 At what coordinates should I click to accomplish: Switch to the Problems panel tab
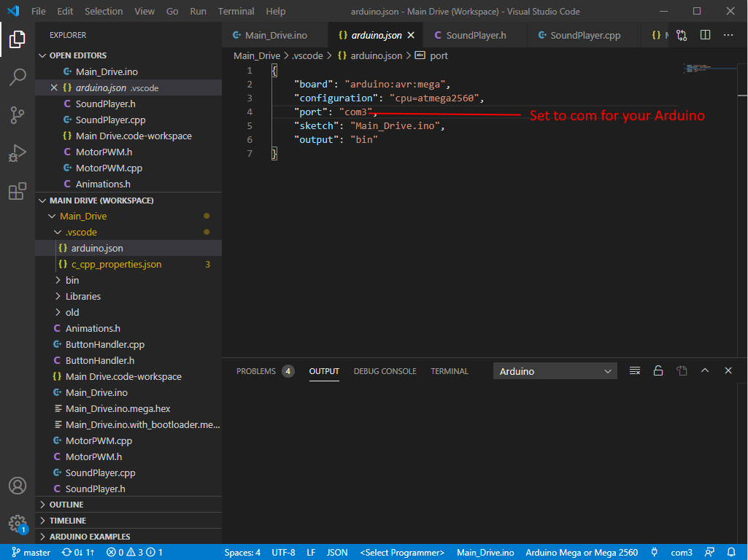[x=265, y=371]
